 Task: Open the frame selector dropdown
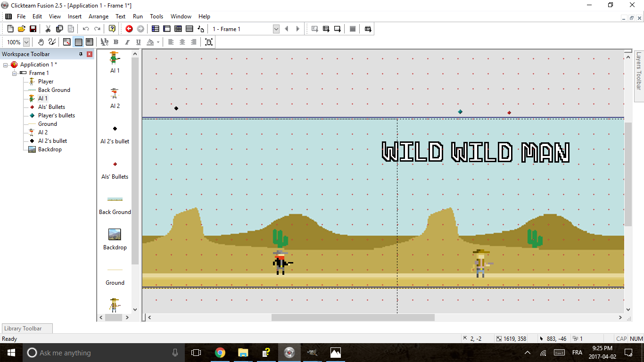pos(276,29)
